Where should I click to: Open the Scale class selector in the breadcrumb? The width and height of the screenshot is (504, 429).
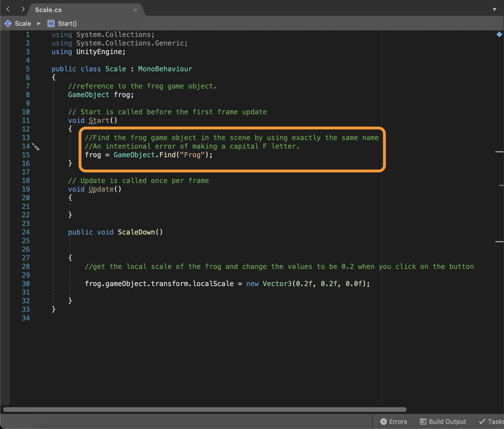click(18, 23)
